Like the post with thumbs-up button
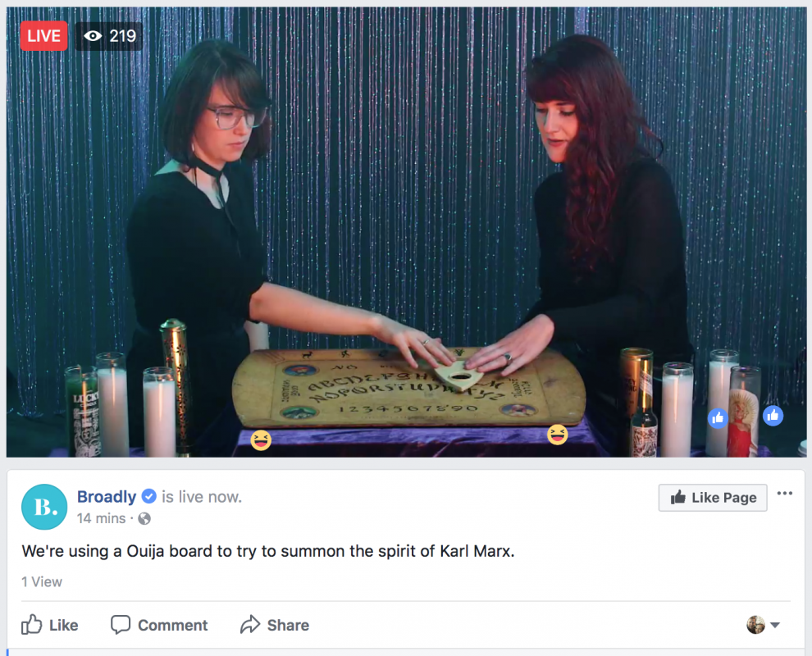 click(x=50, y=625)
